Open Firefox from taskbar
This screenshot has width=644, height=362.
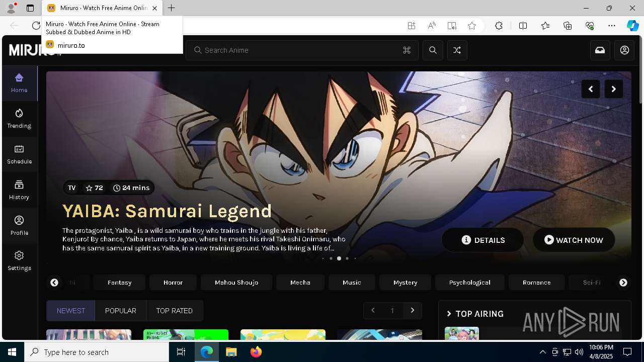click(x=256, y=352)
